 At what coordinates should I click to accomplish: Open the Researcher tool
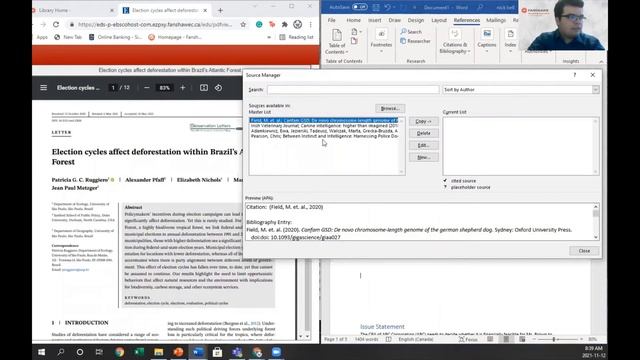click(416, 41)
